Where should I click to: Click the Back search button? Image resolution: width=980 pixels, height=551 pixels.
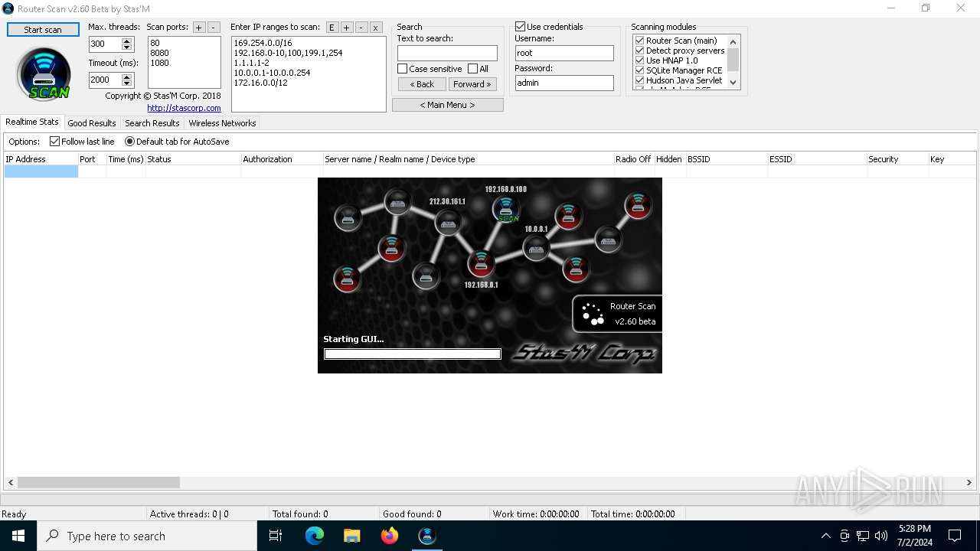point(422,84)
